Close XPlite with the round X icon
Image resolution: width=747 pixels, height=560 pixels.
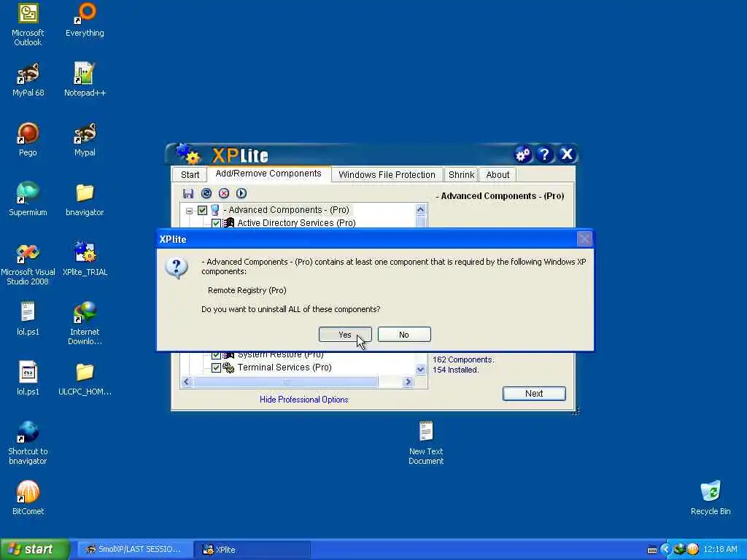567,155
